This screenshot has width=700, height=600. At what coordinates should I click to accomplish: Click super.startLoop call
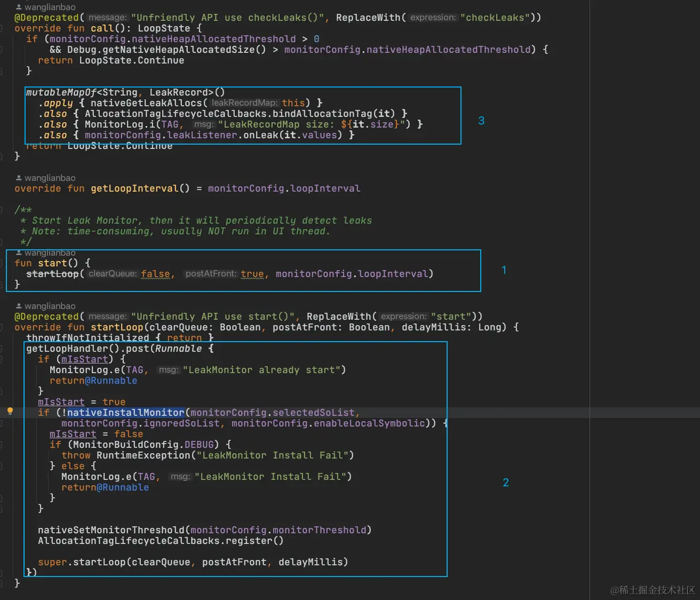[82, 562]
